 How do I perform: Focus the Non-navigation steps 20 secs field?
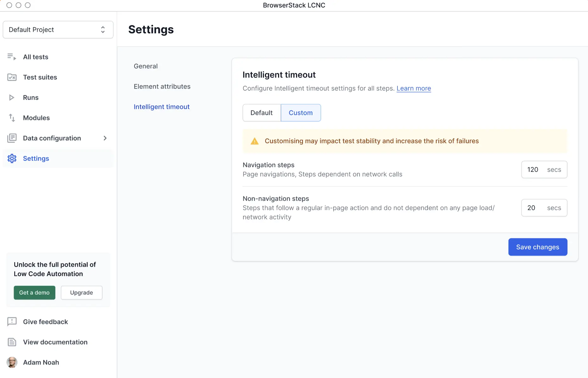[x=544, y=208]
